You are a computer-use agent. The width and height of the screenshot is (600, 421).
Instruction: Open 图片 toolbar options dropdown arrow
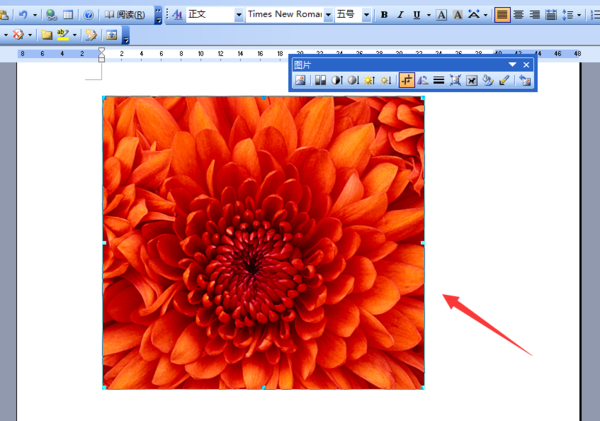tap(512, 64)
